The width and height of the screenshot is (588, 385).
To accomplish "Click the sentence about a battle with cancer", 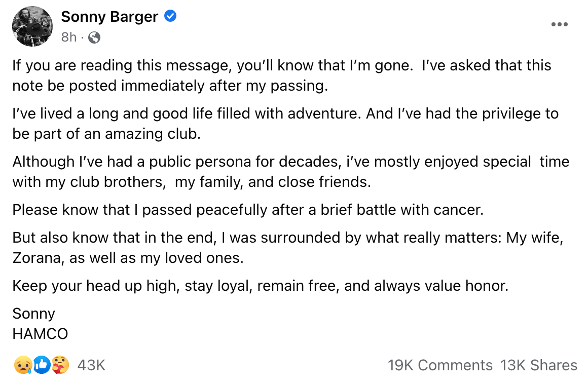I will click(x=248, y=210).
